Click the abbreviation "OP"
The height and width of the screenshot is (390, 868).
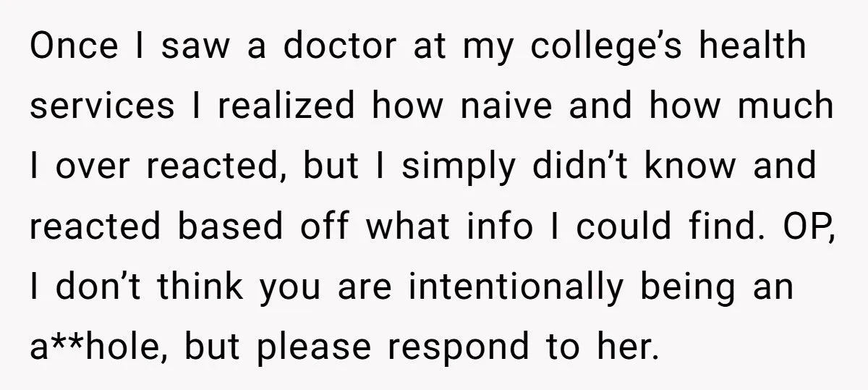click(x=800, y=229)
